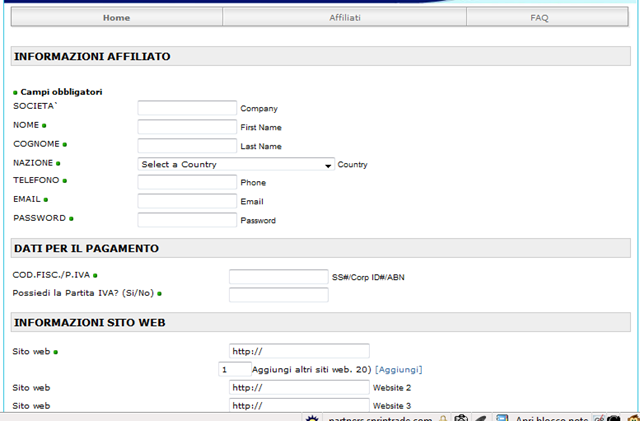Click the EMAIL input box

pos(187,201)
